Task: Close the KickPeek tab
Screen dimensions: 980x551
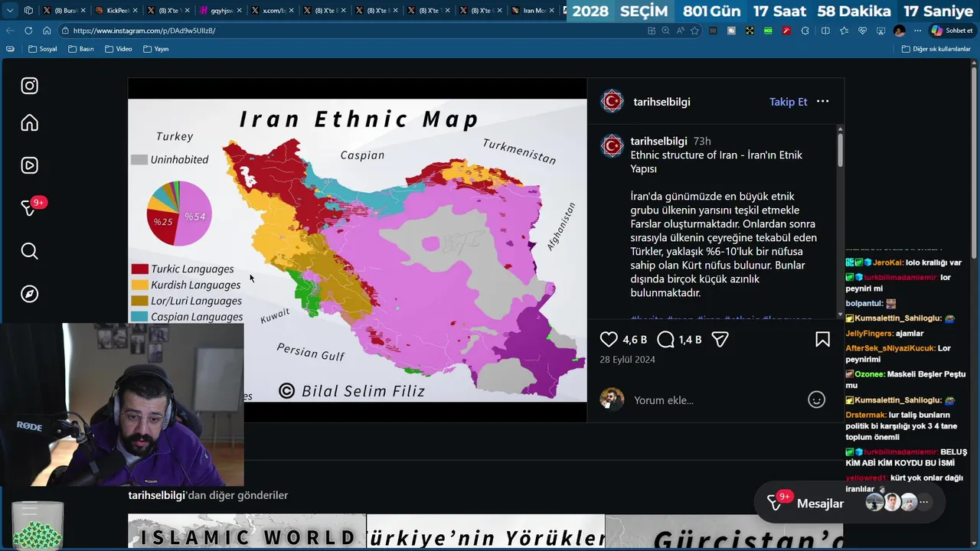Action: point(136,10)
